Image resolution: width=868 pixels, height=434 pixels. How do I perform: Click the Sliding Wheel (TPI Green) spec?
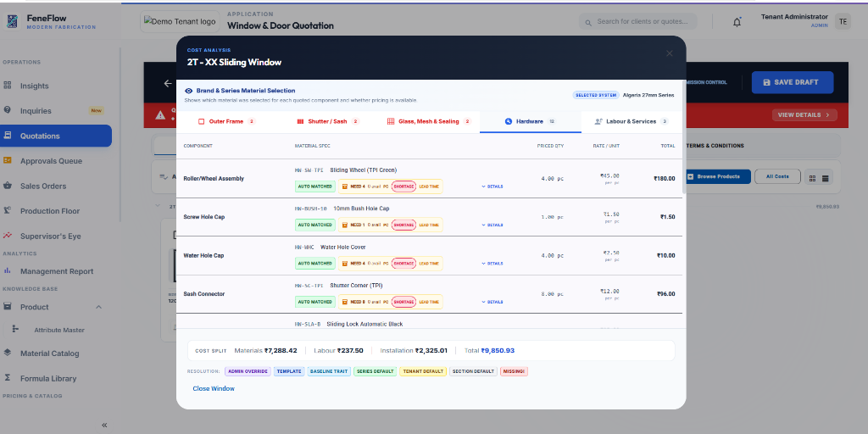363,170
